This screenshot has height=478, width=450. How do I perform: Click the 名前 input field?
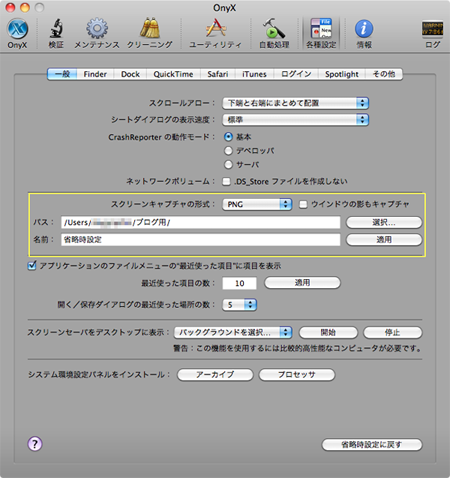pos(201,240)
